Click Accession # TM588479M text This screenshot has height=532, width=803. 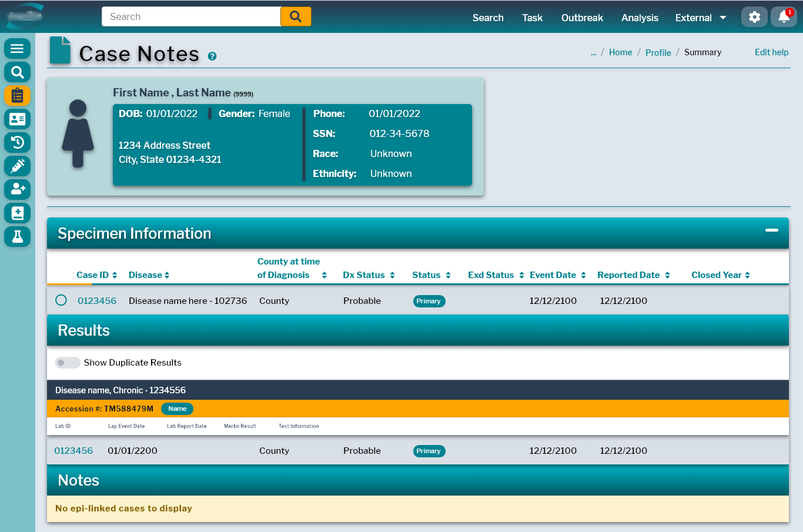104,409
